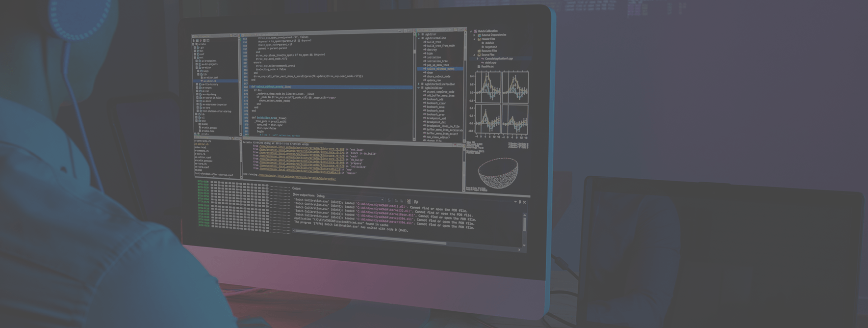The width and height of the screenshot is (868, 328).
Task: Collapse the ae-editor folder
Action: click(197, 67)
